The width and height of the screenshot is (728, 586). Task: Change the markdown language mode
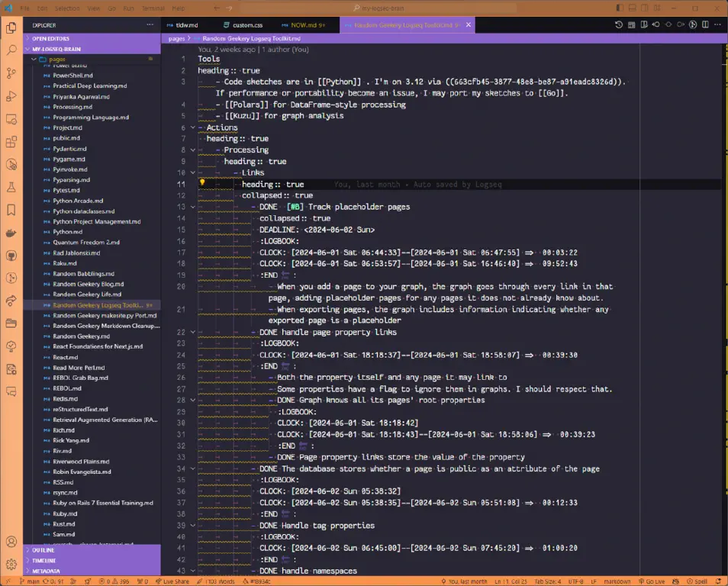point(617,581)
